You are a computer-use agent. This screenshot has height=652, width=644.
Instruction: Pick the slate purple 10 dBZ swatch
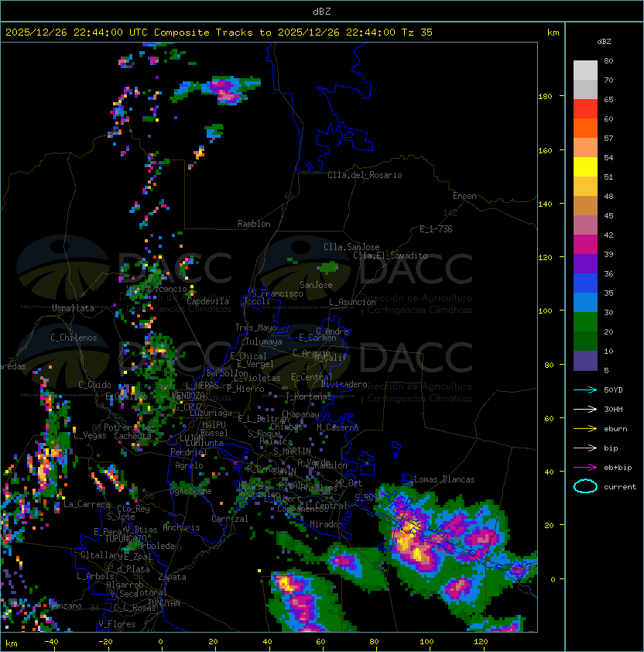coord(585,361)
